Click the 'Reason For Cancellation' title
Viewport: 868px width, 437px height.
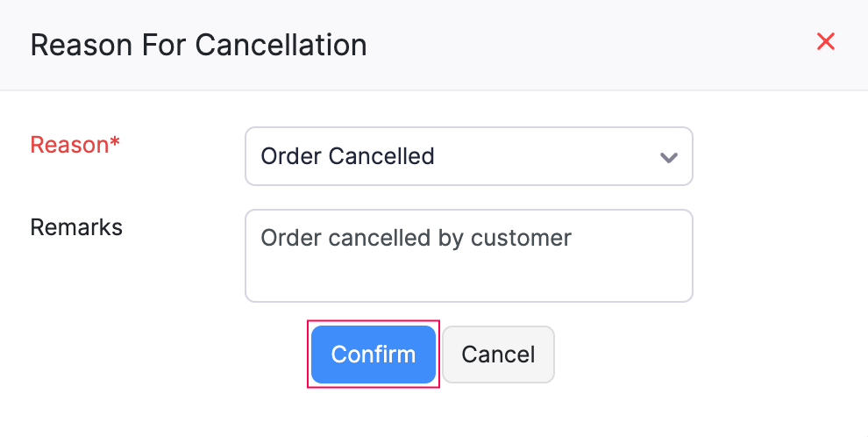[198, 45]
